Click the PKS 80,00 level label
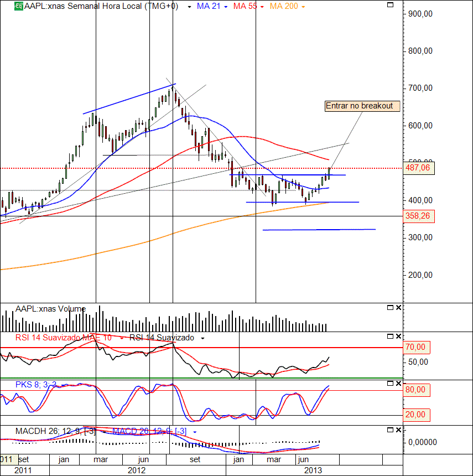 point(416,390)
